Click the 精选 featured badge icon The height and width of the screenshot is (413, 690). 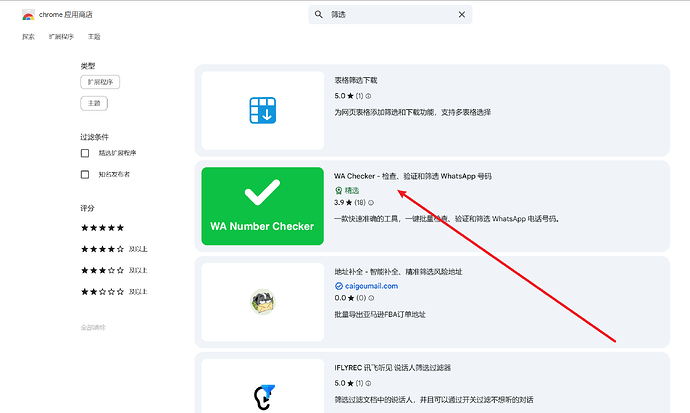pos(338,190)
